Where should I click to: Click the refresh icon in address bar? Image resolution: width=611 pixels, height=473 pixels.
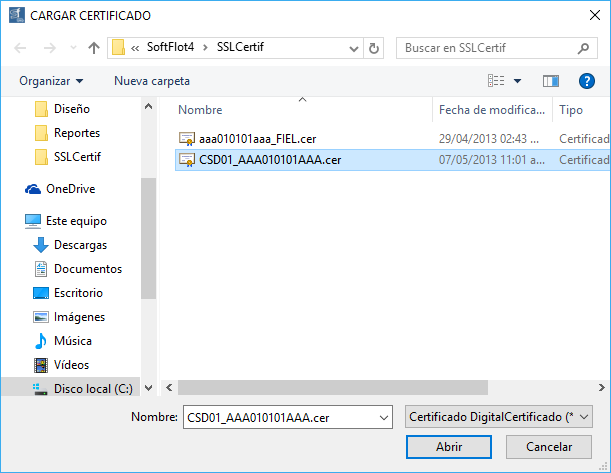click(x=374, y=47)
